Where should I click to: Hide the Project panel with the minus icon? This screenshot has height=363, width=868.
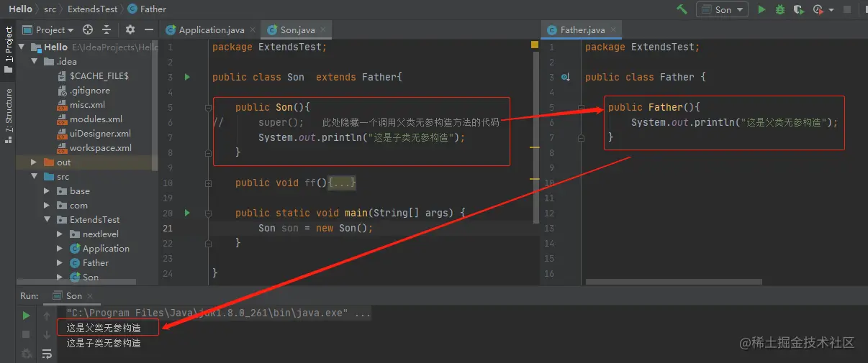click(x=148, y=29)
